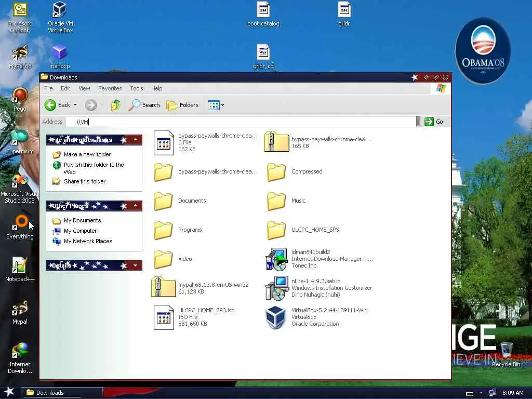
Task: Open the Back history dropdown arrow
Action: [75, 105]
